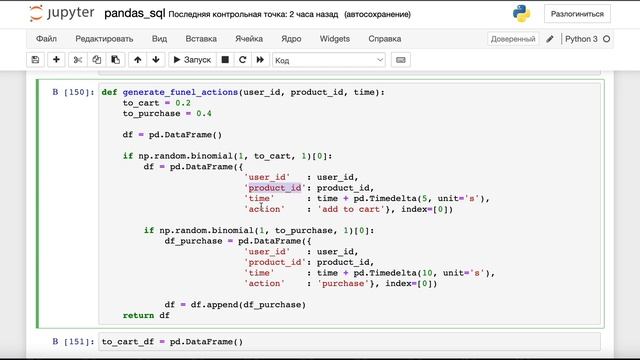
Task: Rename notebook title pandas_sql
Action: point(134,13)
